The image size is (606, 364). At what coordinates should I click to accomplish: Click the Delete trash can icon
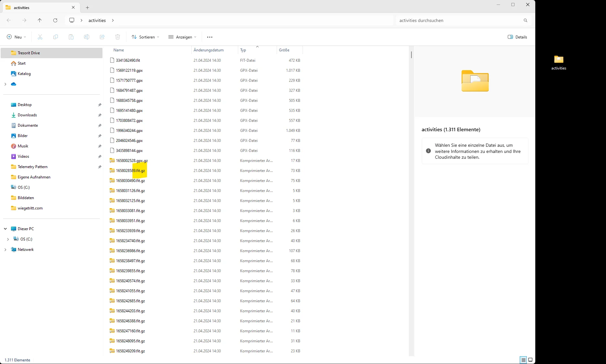click(x=118, y=37)
